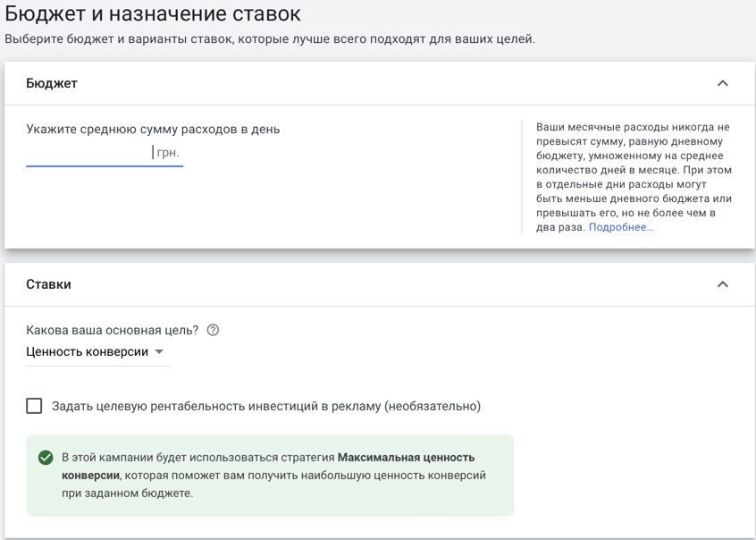Click the dropdown arrow beside Ценность конверсии
Viewport: 756px width, 540px height.
(x=159, y=351)
